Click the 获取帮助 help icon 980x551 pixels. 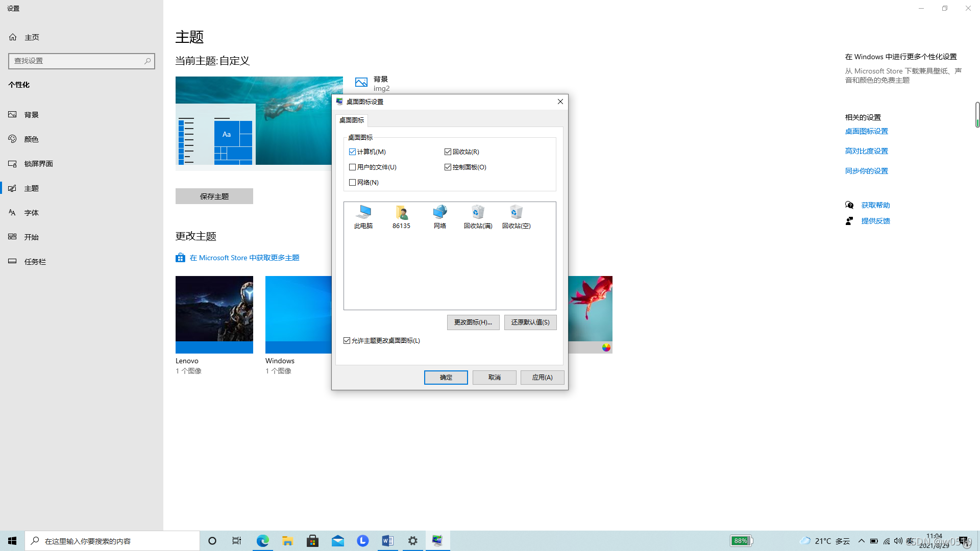849,205
